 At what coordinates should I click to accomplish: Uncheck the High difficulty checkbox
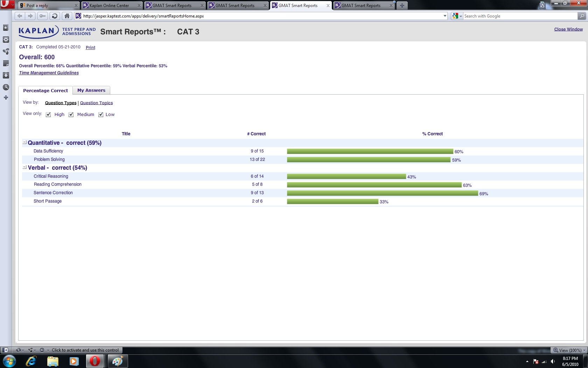(49, 115)
